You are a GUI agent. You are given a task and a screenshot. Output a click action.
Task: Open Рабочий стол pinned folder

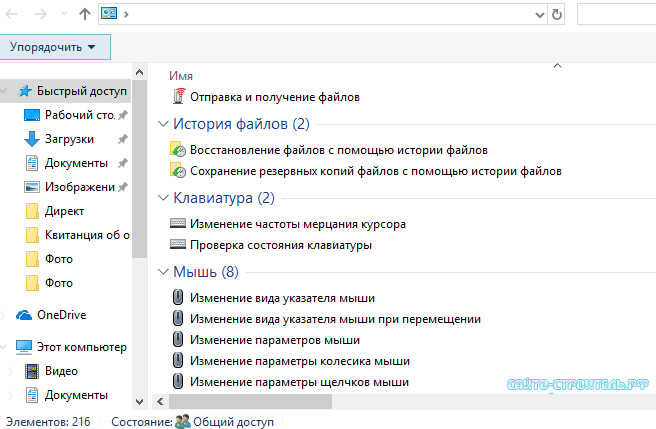point(80,115)
